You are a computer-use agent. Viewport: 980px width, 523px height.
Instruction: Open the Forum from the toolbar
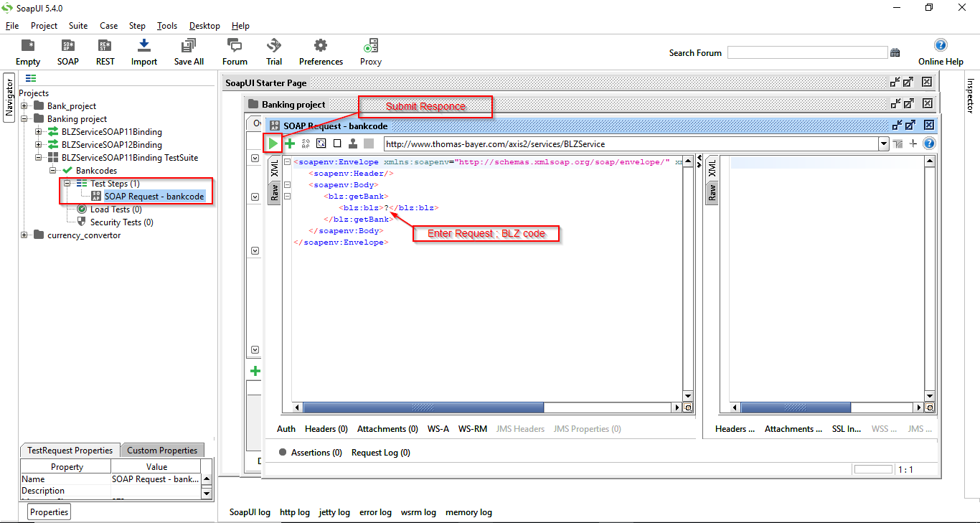pyautogui.click(x=234, y=50)
